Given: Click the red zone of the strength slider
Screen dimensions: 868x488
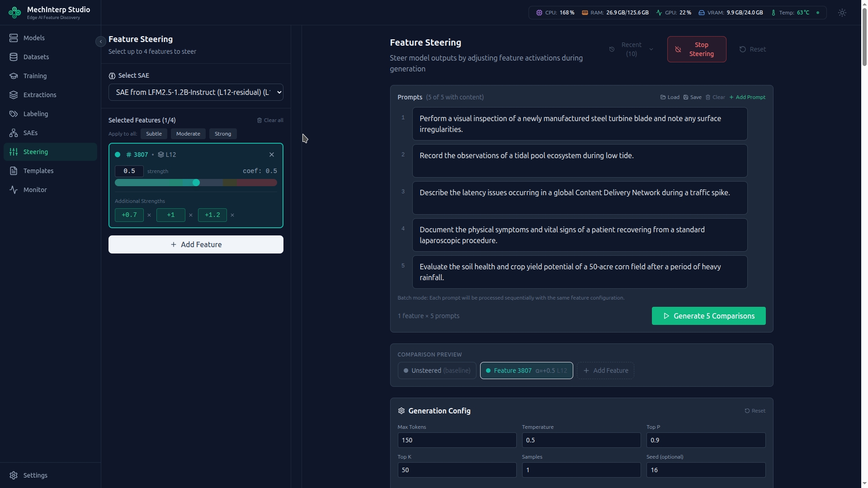Looking at the screenshot, I should [x=257, y=183].
